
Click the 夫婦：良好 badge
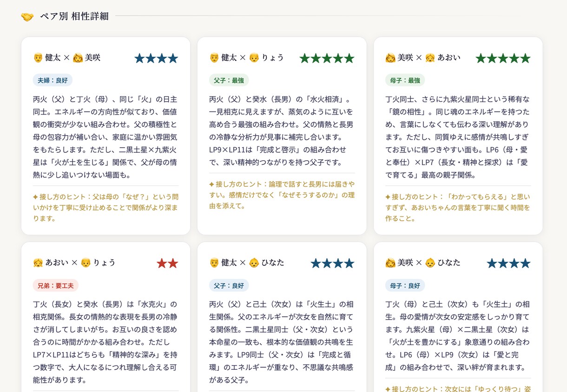point(53,80)
